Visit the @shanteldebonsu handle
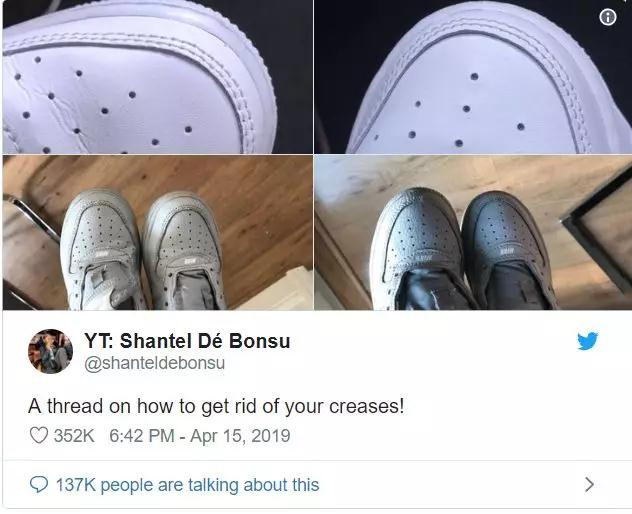This screenshot has width=632, height=514. (154, 363)
